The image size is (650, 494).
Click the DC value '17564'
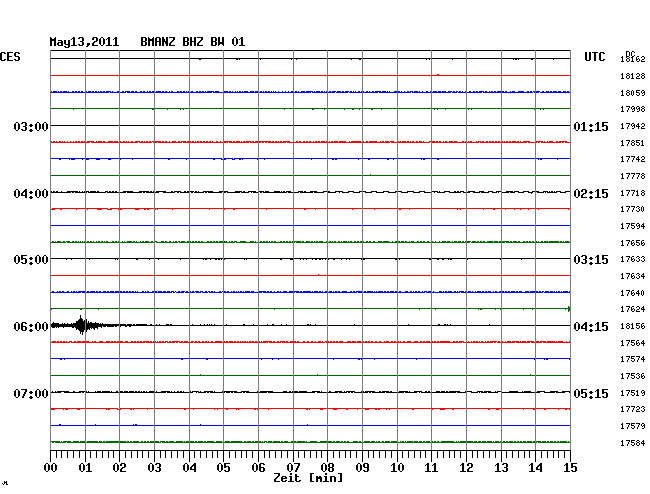point(633,344)
